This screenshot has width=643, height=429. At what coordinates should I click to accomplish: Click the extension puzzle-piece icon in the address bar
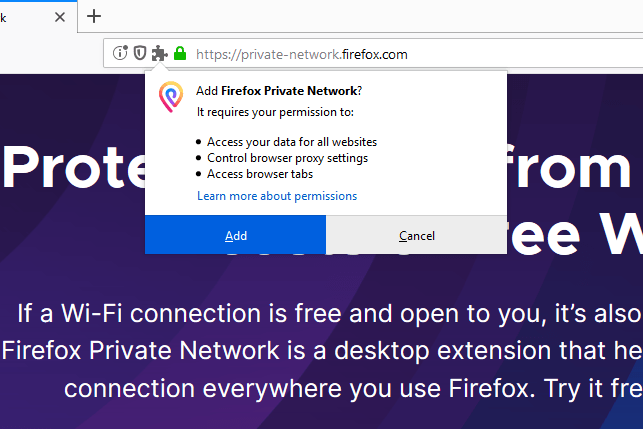click(159, 54)
